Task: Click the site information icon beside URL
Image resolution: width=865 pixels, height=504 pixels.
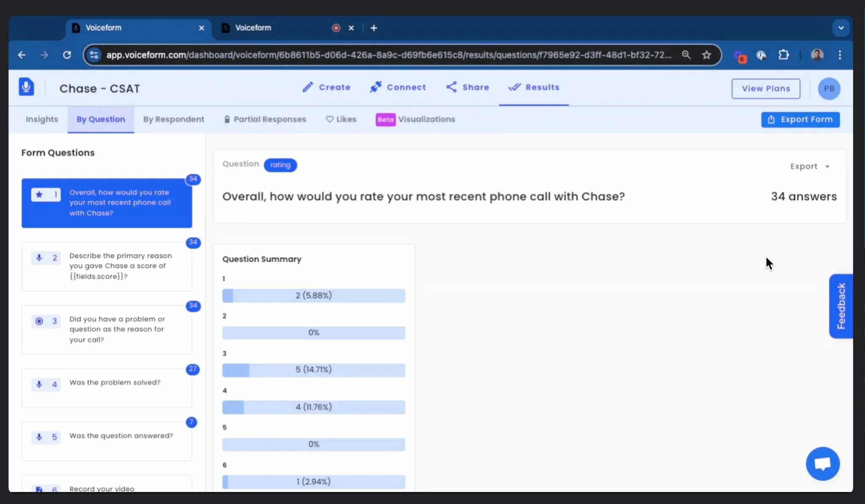Action: pyautogui.click(x=94, y=55)
